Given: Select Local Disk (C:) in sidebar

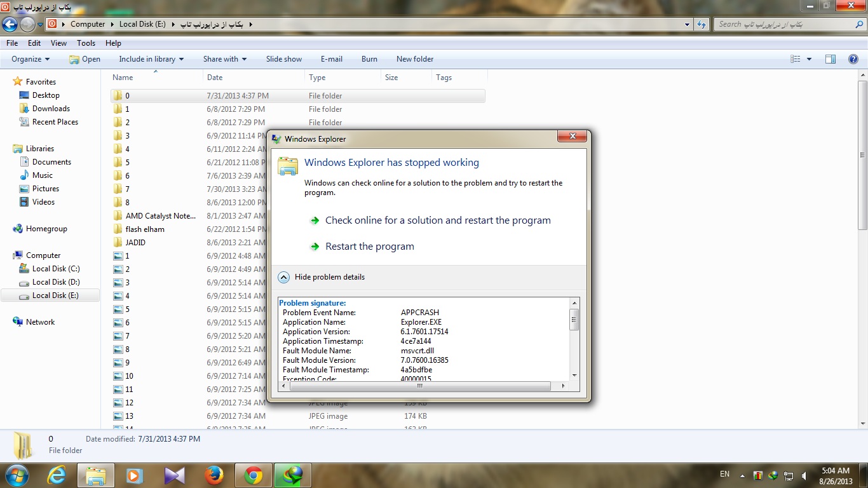Looking at the screenshot, I should pos(56,269).
